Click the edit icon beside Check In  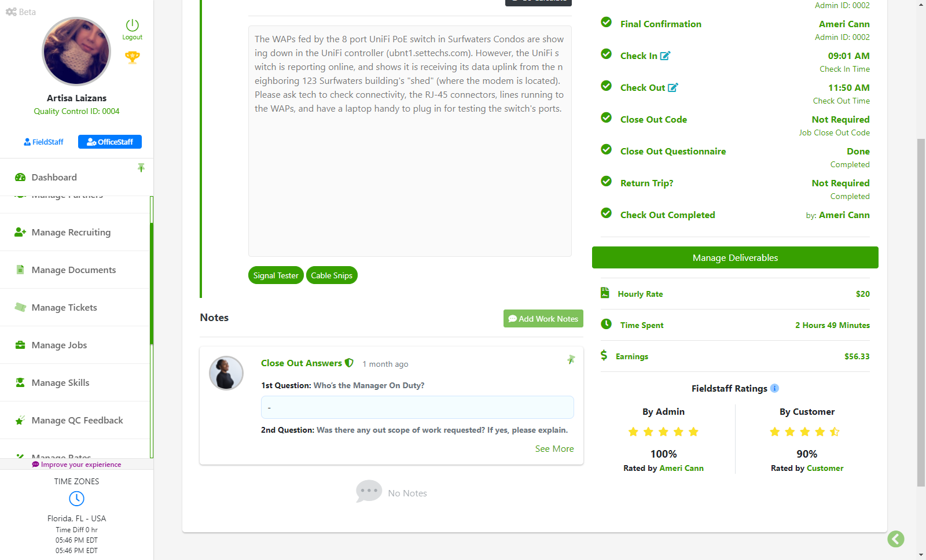click(665, 56)
